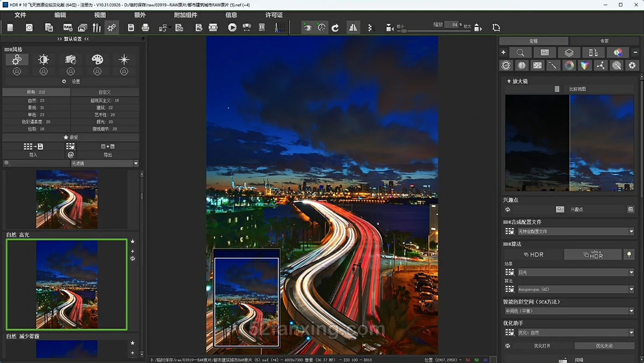Click the camera aperture tool icon
The height and width of the screenshot is (363, 644).
click(x=632, y=66)
